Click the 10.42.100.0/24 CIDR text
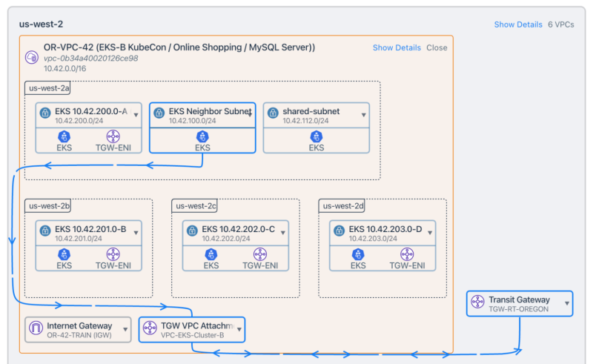This screenshot has height=364, width=593. coord(192,121)
